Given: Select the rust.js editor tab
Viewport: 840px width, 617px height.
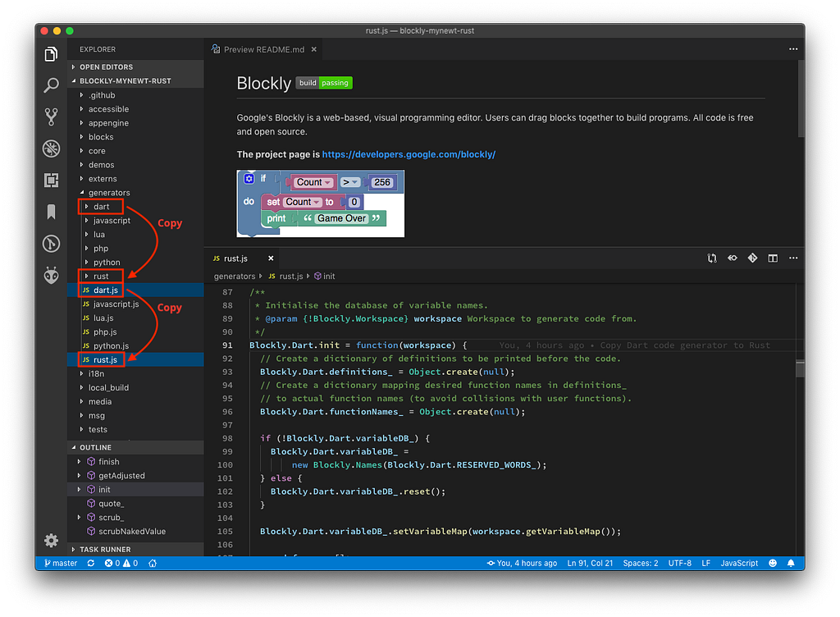Looking at the screenshot, I should (243, 258).
